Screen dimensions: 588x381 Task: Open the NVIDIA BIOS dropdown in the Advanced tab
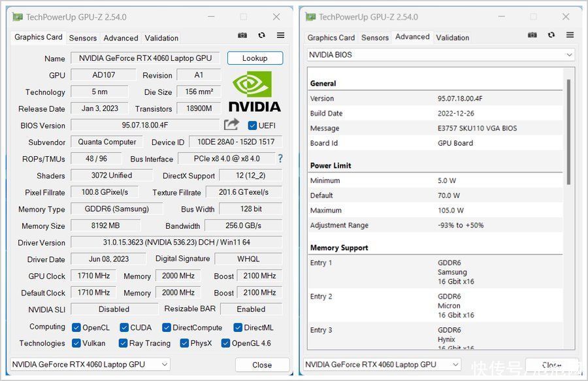click(x=440, y=55)
